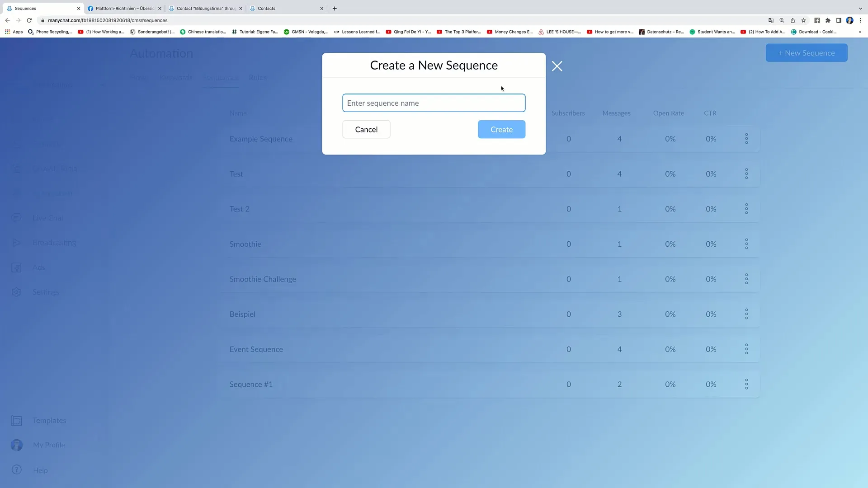Click the three-dot menu for Beispiel sequence
This screenshot has height=488, width=868.
point(746,314)
